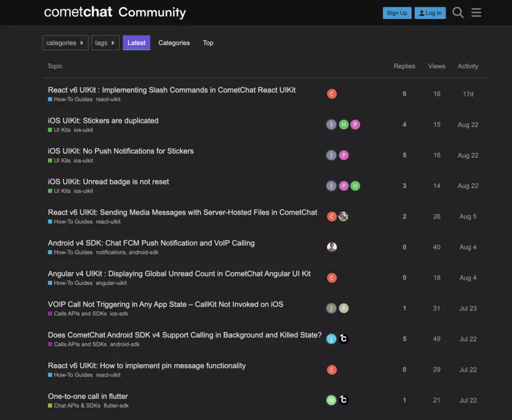Visit the Calls APIs and SDKs category
This screenshot has height=420, width=512.
pyautogui.click(x=76, y=313)
